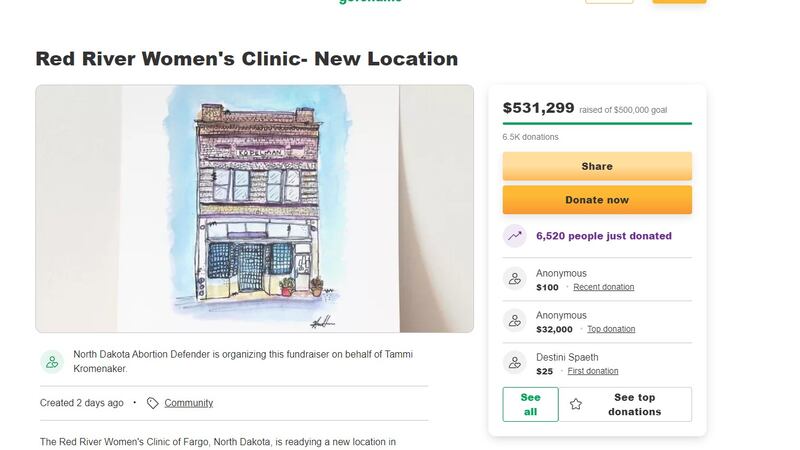Click the green fundraising progress bar
This screenshot has height=450, width=800.
597,123
